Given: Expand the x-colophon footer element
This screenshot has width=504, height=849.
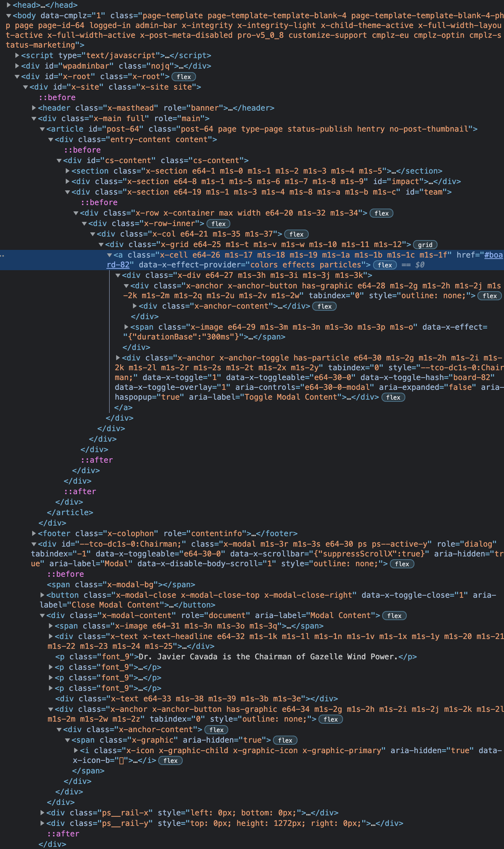Looking at the screenshot, I should pyautogui.click(x=34, y=533).
